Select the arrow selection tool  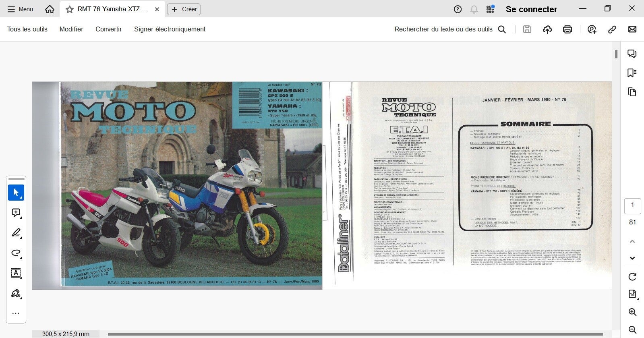pos(16,193)
